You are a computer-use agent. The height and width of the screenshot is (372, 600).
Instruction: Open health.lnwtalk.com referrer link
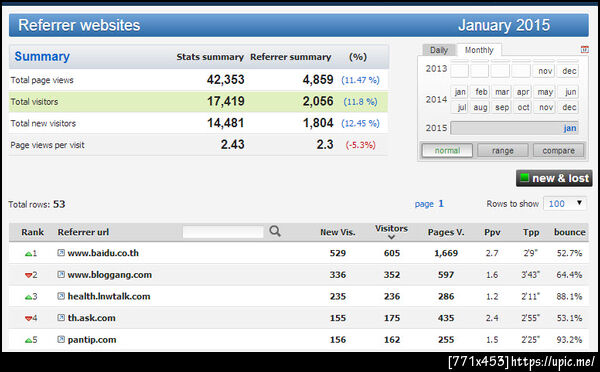coord(109,296)
